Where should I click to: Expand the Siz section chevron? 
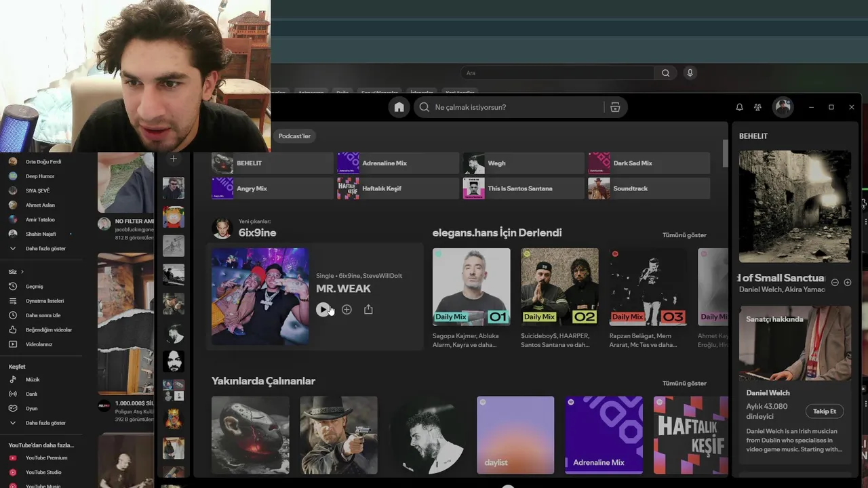point(22,272)
